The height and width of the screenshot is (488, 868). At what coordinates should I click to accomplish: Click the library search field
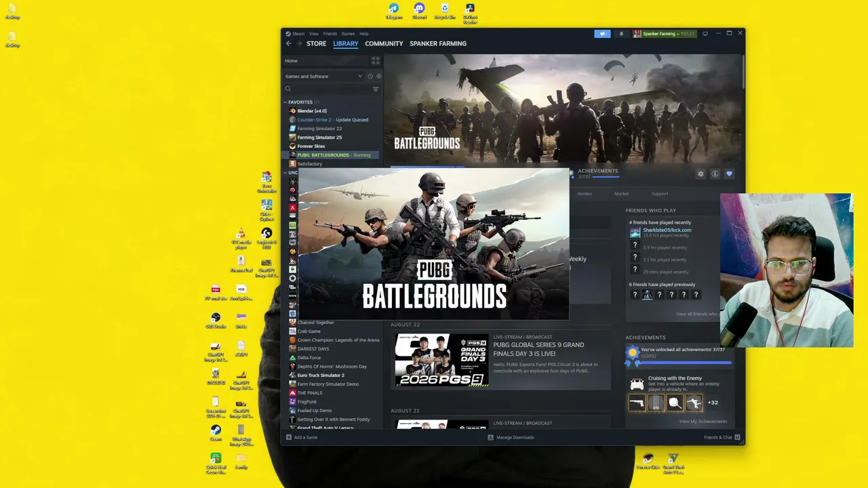coord(327,89)
